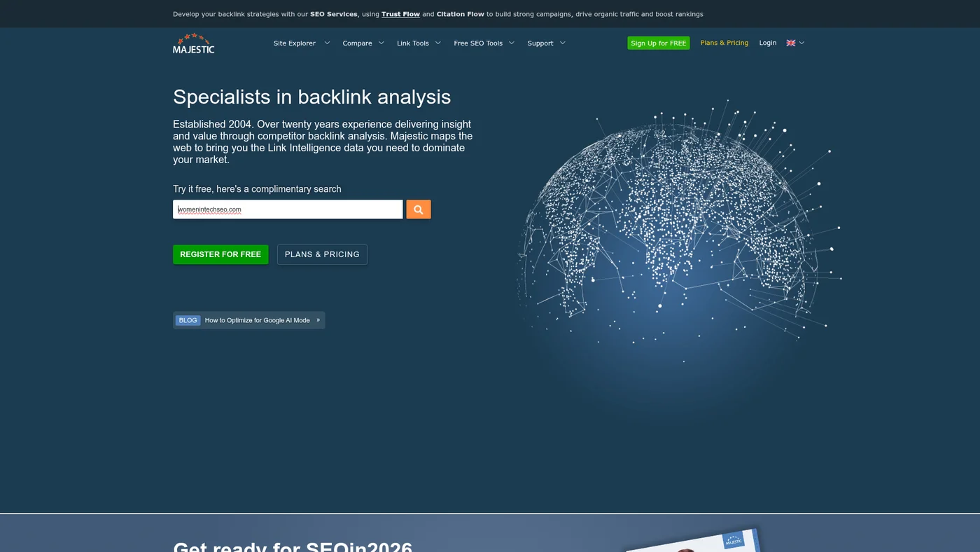Open the Citation Flow link in the banner
Screen dimensions: 980x552
(x=460, y=13)
